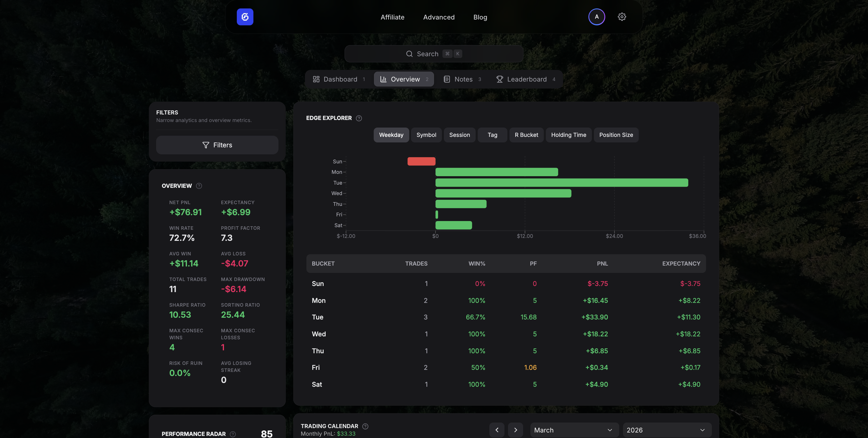The height and width of the screenshot is (438, 868).
Task: Open the 2026 year dropdown
Action: point(667,430)
